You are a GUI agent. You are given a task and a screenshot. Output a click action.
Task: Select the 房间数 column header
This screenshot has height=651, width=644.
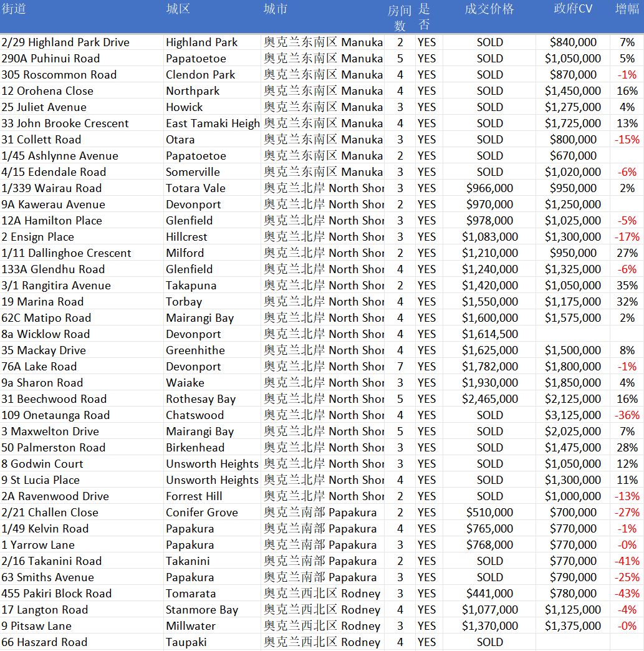click(400, 18)
